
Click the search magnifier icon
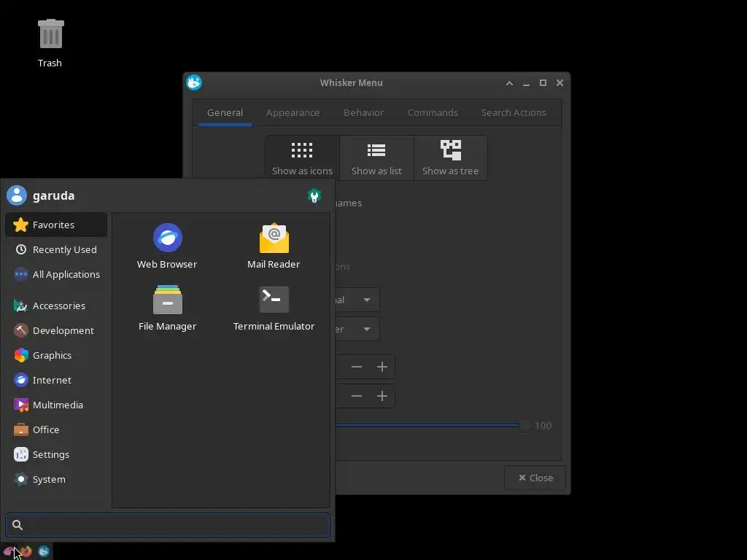(18, 525)
